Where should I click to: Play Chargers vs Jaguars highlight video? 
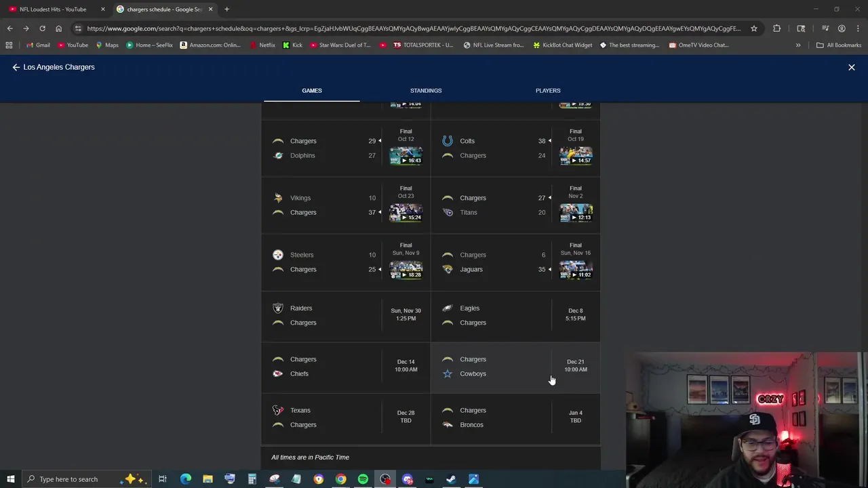pos(576,269)
